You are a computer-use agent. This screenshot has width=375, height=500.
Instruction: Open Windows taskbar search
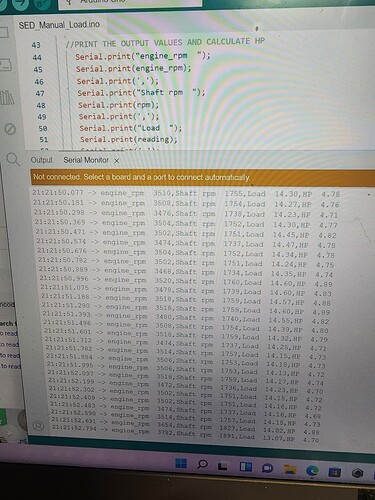pyautogui.click(x=202, y=464)
